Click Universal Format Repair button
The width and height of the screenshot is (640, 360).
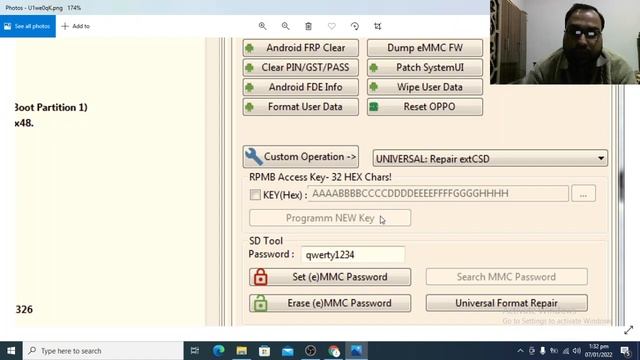click(x=507, y=303)
